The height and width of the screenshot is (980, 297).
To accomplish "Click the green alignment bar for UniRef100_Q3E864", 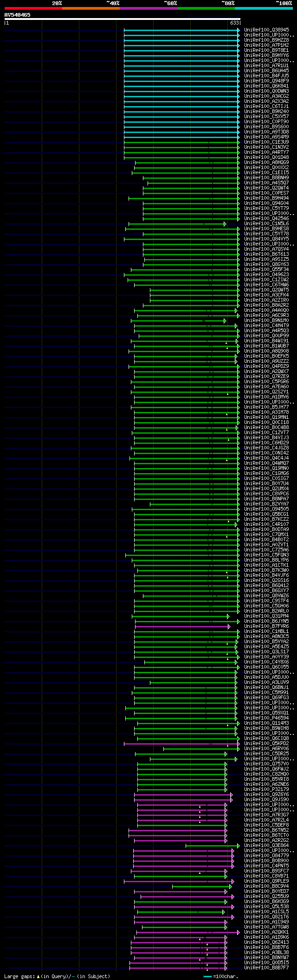I will pyautogui.click(x=213, y=846).
